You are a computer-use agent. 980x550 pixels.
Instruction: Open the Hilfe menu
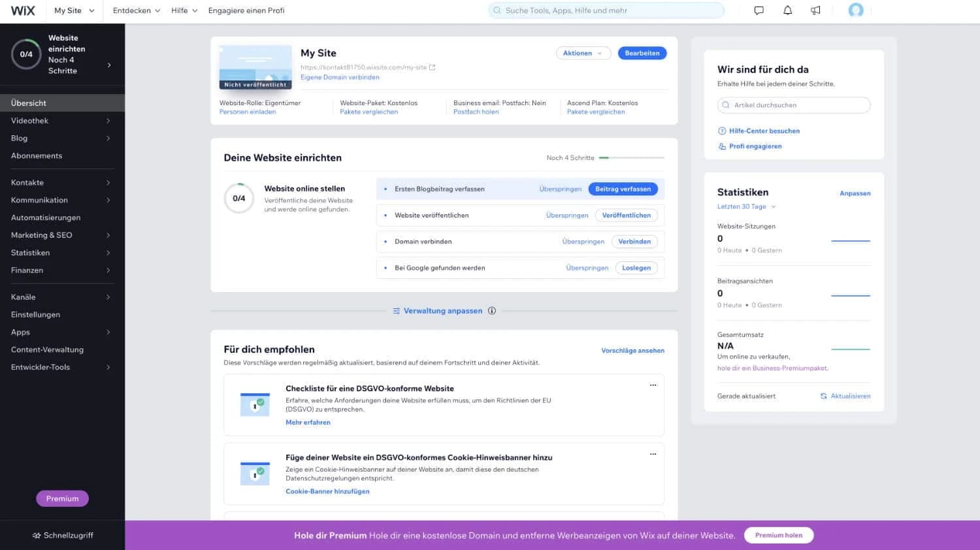pos(182,10)
